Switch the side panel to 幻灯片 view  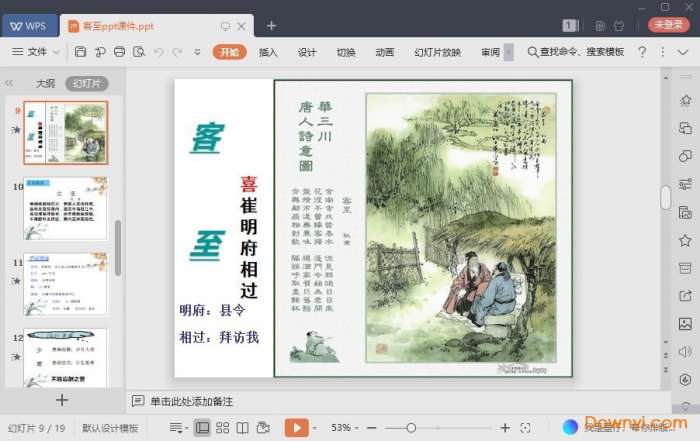87,83
